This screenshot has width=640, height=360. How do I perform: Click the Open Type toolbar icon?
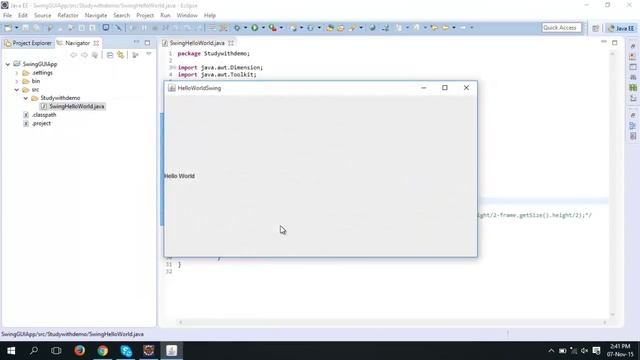(330, 28)
